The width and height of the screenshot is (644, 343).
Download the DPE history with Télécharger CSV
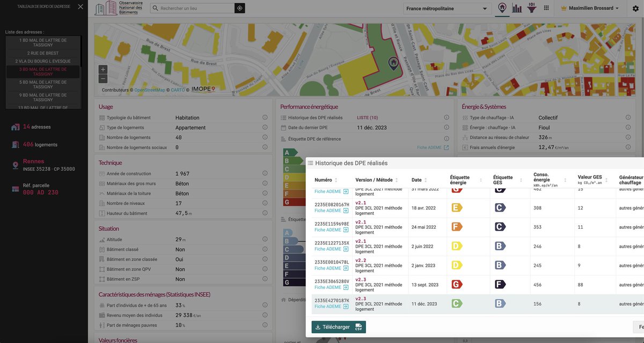pyautogui.click(x=339, y=327)
